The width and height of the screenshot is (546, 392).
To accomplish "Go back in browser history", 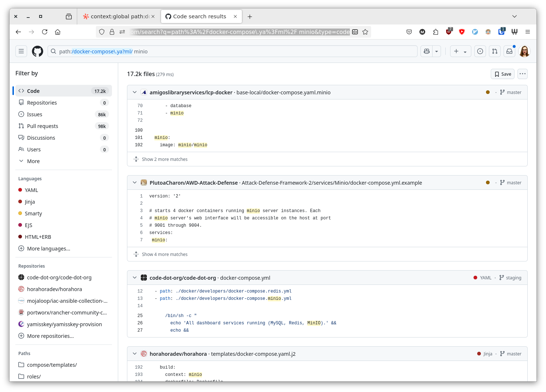I will [x=18, y=32].
